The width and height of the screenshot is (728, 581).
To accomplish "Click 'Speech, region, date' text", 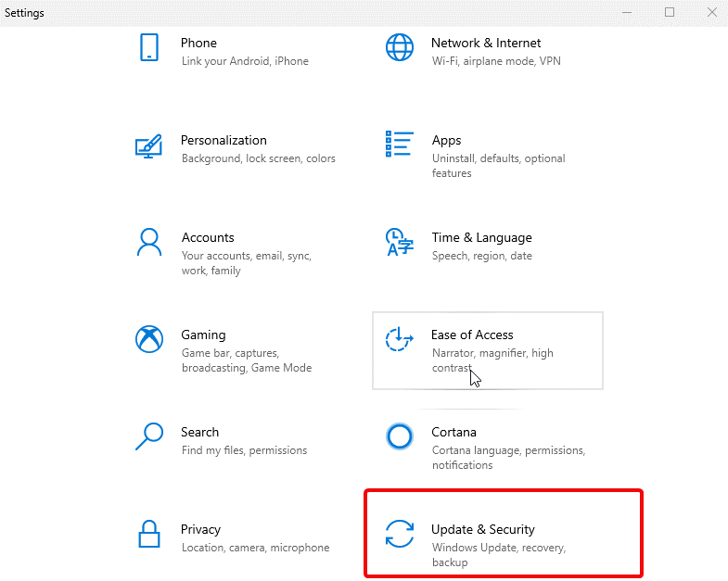I will (482, 256).
